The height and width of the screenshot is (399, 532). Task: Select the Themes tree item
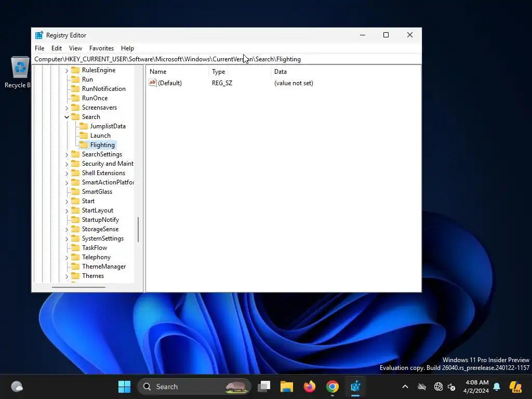[x=92, y=276]
